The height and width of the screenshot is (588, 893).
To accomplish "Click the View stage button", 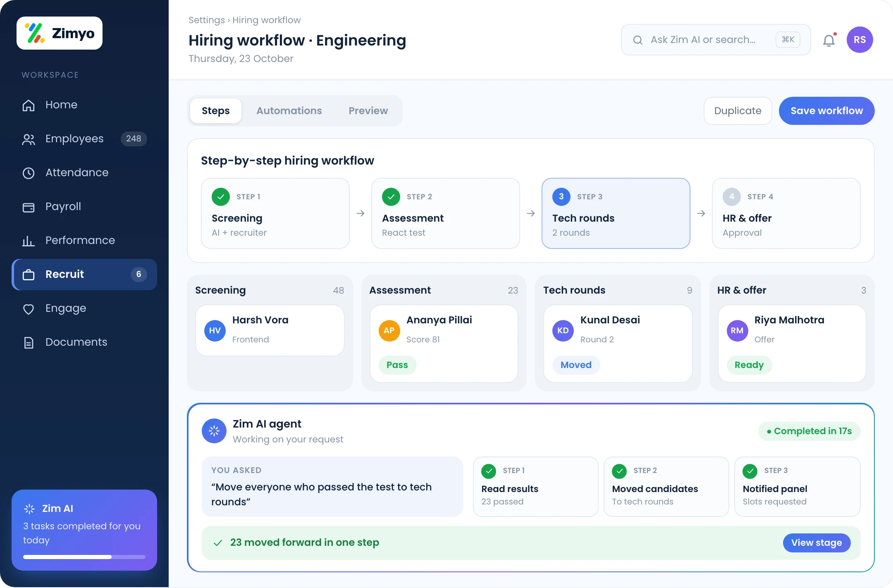I will [817, 543].
